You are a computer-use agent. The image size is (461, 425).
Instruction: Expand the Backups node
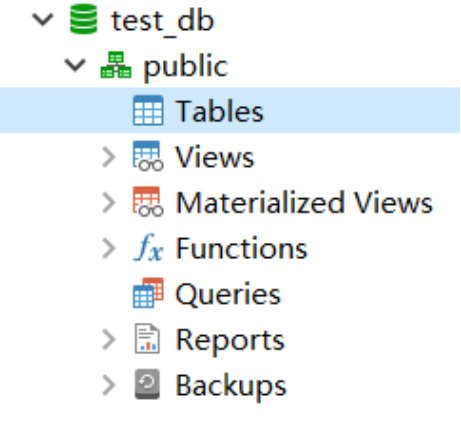[x=109, y=385]
